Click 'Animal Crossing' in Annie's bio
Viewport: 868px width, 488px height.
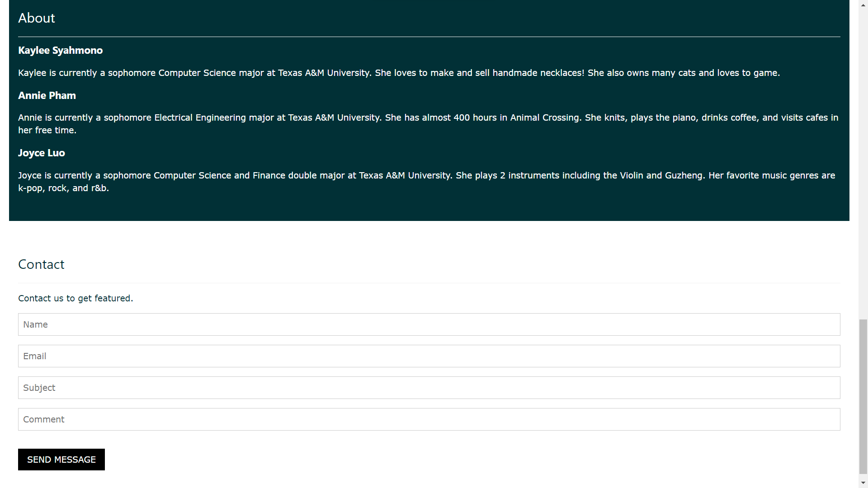pyautogui.click(x=544, y=118)
